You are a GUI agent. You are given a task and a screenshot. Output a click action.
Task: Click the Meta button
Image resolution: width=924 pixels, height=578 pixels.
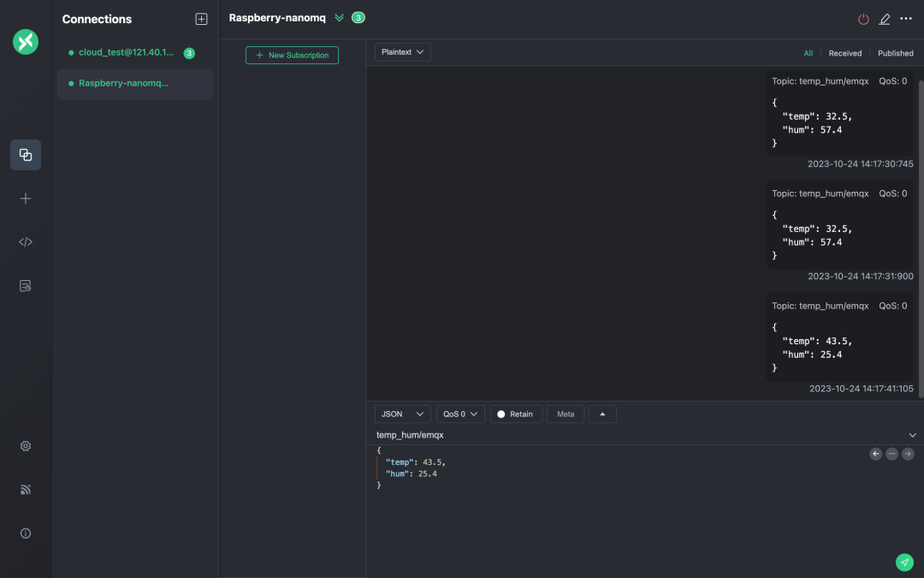pos(566,414)
